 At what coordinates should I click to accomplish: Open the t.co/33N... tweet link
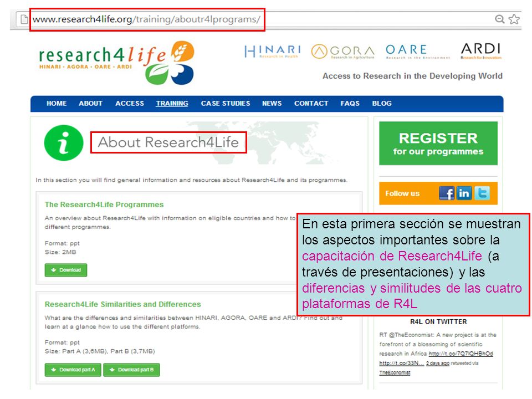tap(401, 363)
